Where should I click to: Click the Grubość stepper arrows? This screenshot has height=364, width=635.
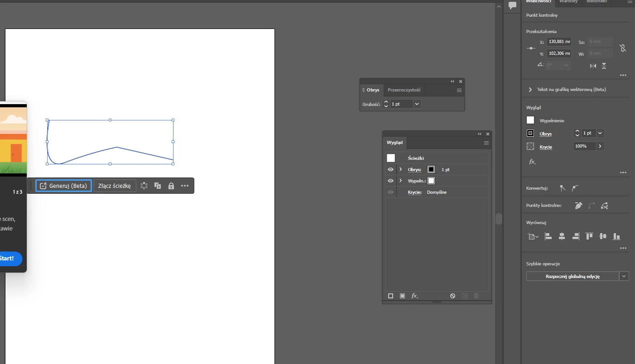pyautogui.click(x=386, y=104)
